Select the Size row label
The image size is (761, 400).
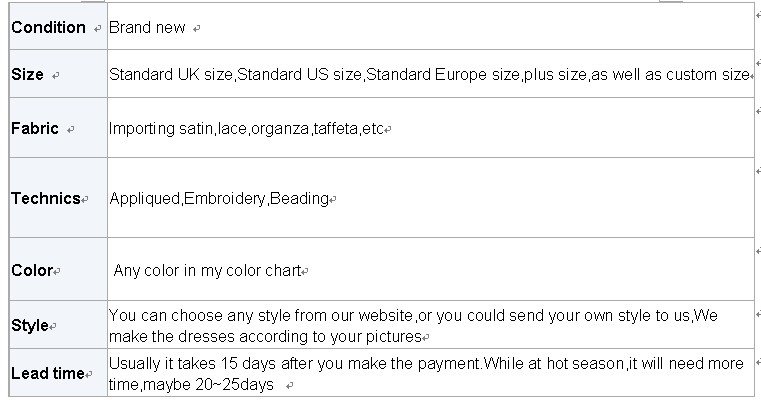click(27, 75)
